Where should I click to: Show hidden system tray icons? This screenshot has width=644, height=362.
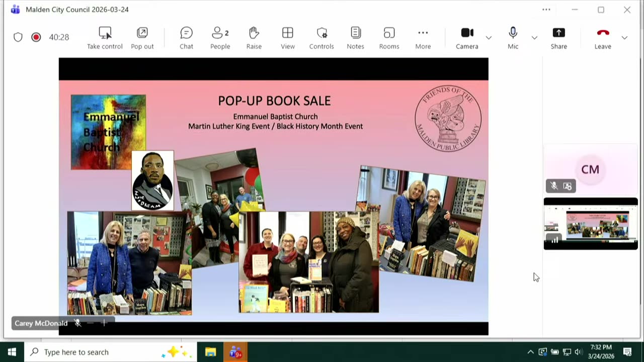[530, 352]
